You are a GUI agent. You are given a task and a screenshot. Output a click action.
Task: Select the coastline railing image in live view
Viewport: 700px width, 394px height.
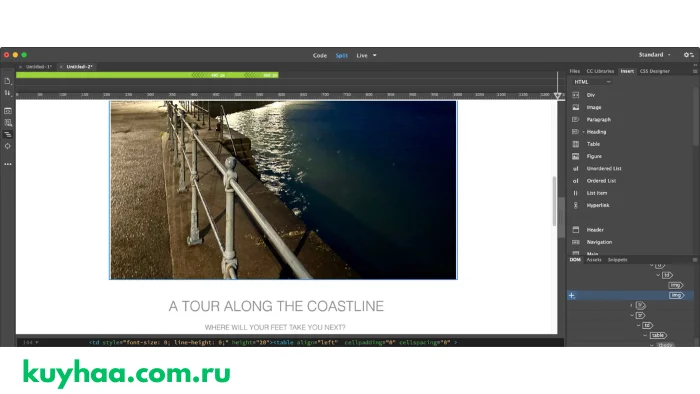(283, 190)
